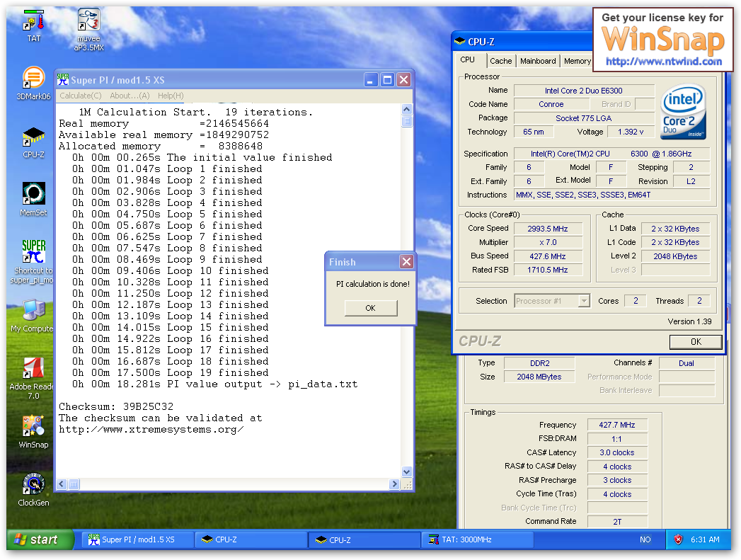The image size is (741, 560).
Task: Expand the Processor #1 selection dropdown
Action: coord(585,301)
